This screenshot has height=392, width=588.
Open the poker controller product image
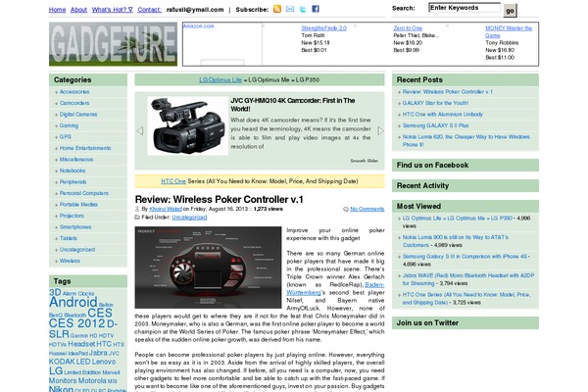pos(208,268)
